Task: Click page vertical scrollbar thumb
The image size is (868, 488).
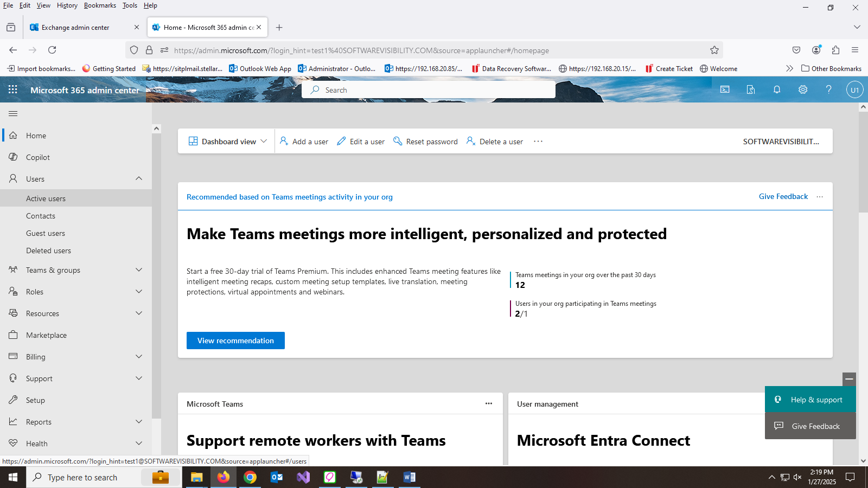Action: click(x=863, y=162)
